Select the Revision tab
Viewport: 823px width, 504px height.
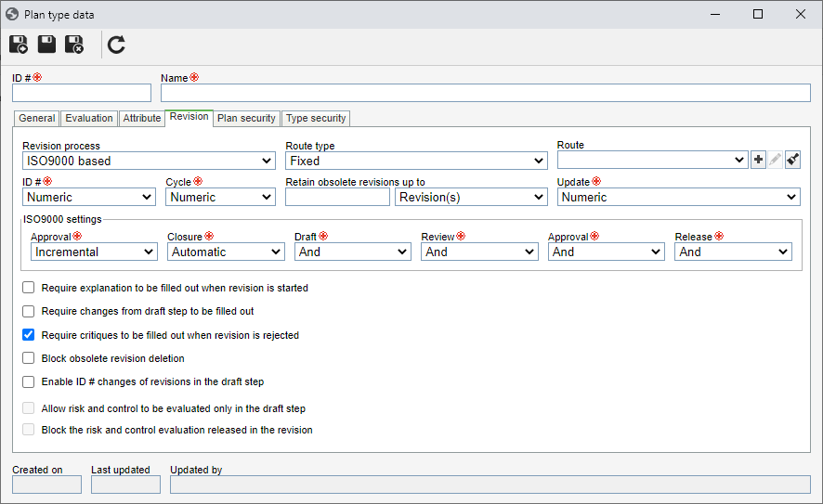(x=189, y=118)
